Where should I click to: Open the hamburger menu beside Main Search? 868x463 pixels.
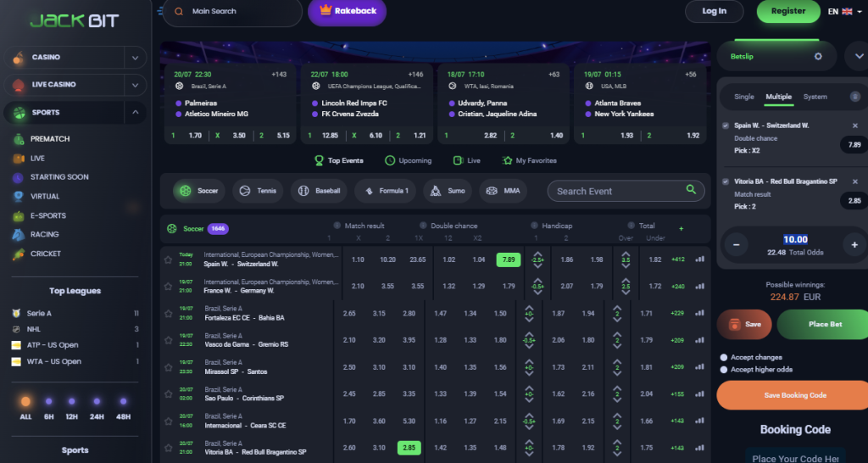[160, 12]
